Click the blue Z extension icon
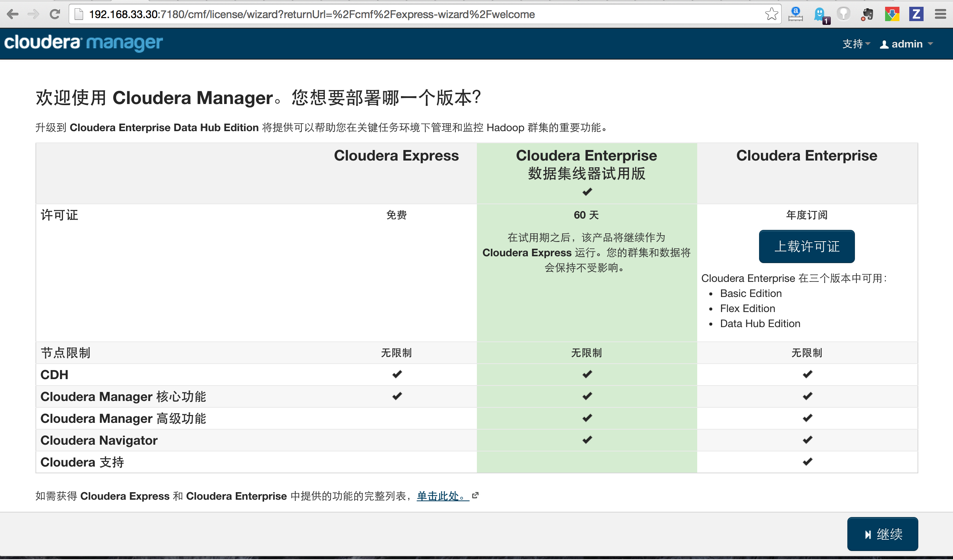Viewport: 953px width, 560px height. pos(916,14)
